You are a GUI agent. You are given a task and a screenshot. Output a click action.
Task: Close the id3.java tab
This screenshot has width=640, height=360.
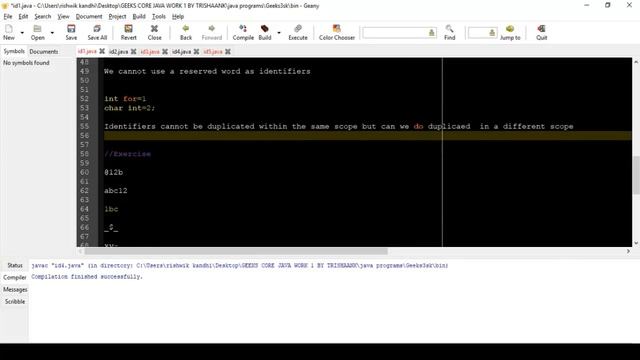[165, 51]
